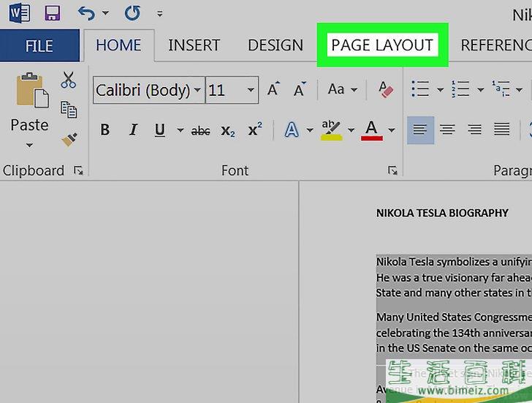Viewport: 532px width, 403px height.
Task: Open the Clipboard pane launcher
Action: [78, 170]
